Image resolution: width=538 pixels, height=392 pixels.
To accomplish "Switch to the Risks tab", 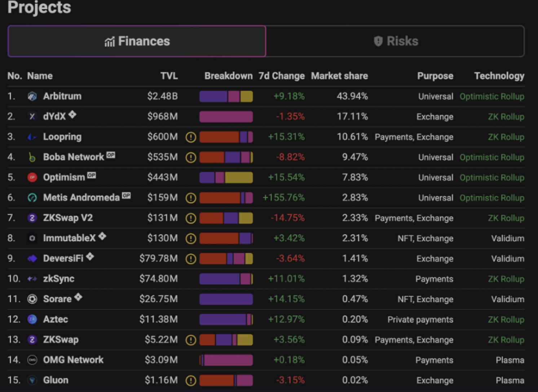I will tap(395, 41).
